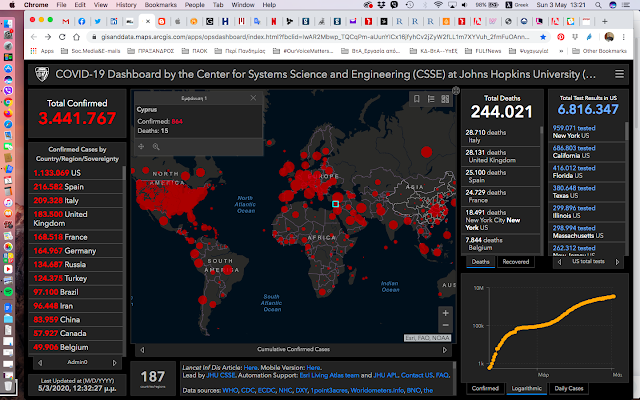Previous admin level arrow beside Admin0
The width and height of the screenshot is (640, 400).
40,362
